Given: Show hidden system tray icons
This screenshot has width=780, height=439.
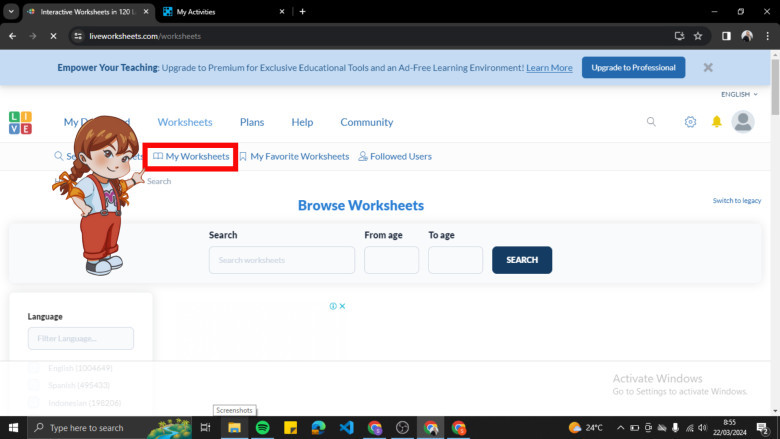Looking at the screenshot, I should coord(620,428).
